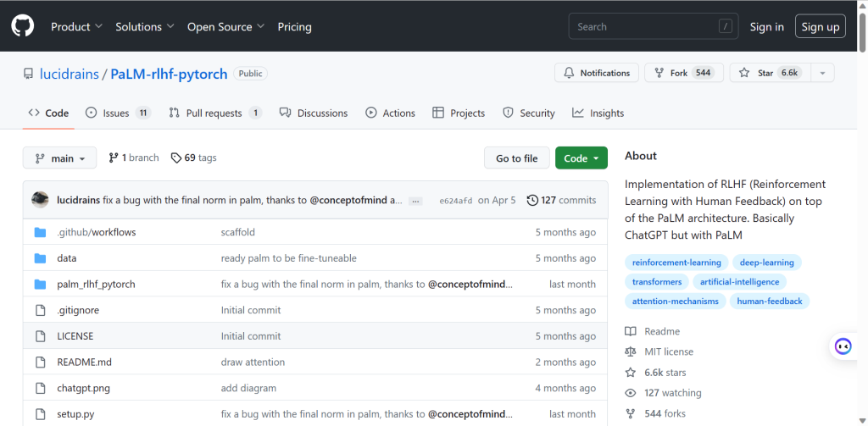
Task: Click the lucidrains commit author avatar
Action: (40, 200)
